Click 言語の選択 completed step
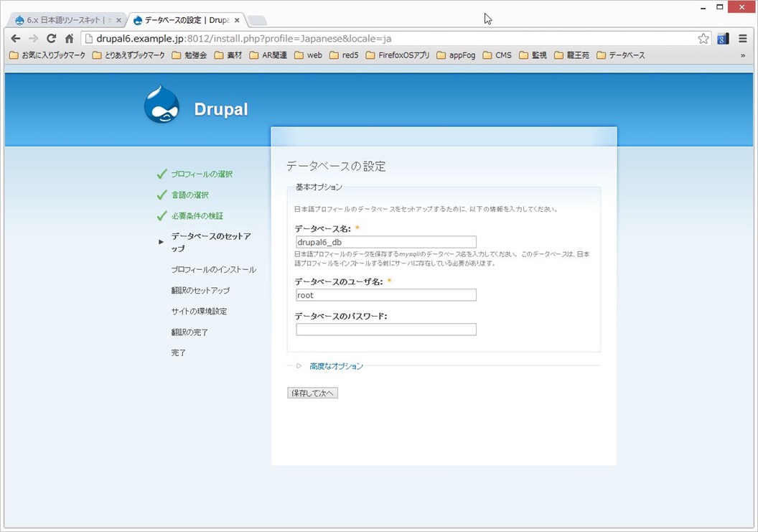758x532 pixels. tap(190, 195)
